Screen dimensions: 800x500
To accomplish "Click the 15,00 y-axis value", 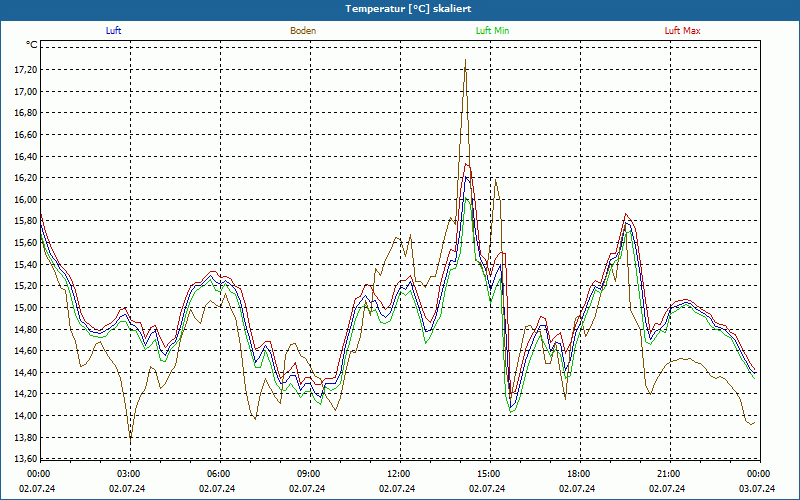I will coord(26,308).
